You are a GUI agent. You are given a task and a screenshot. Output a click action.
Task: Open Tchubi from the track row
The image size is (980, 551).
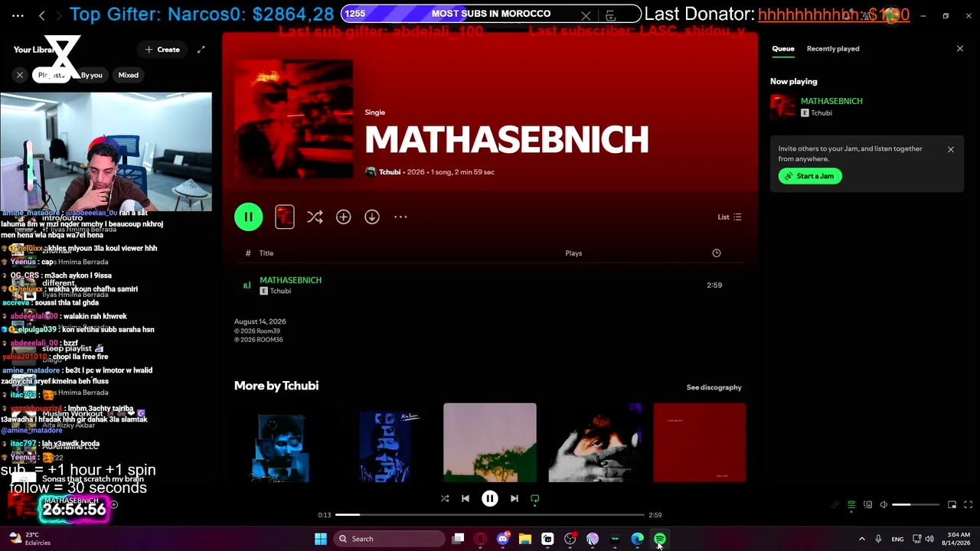pyautogui.click(x=280, y=292)
